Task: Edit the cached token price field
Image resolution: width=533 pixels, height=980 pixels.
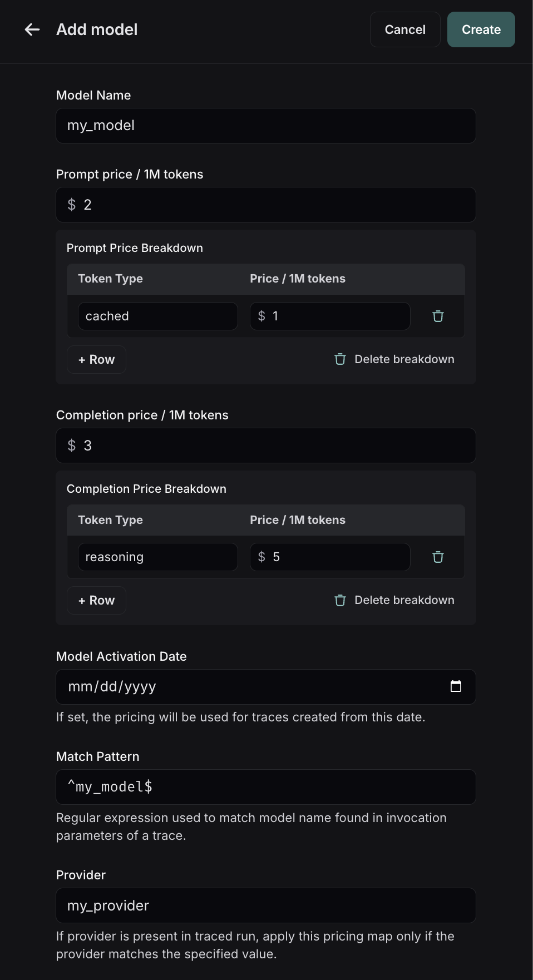Action: coord(329,316)
